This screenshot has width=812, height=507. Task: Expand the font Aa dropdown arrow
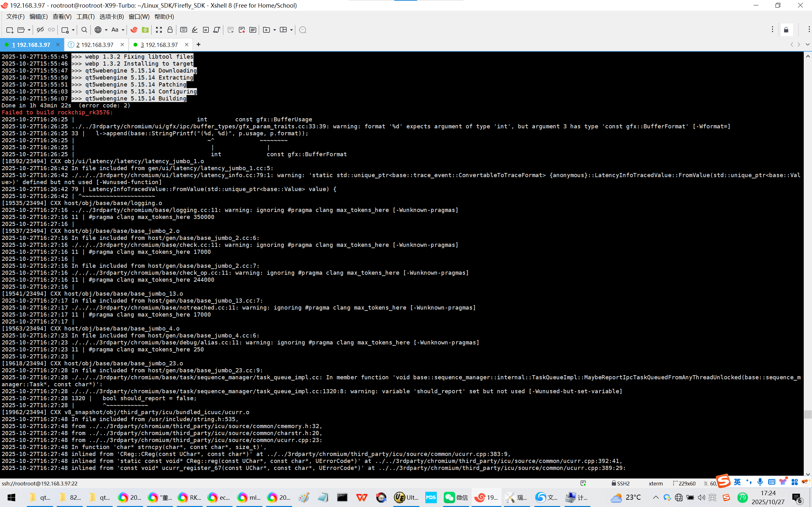(x=123, y=30)
